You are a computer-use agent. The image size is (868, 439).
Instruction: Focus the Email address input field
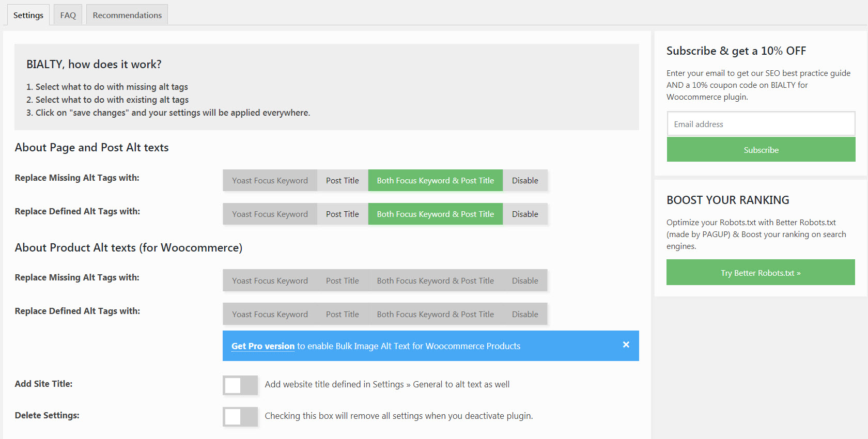tap(761, 124)
